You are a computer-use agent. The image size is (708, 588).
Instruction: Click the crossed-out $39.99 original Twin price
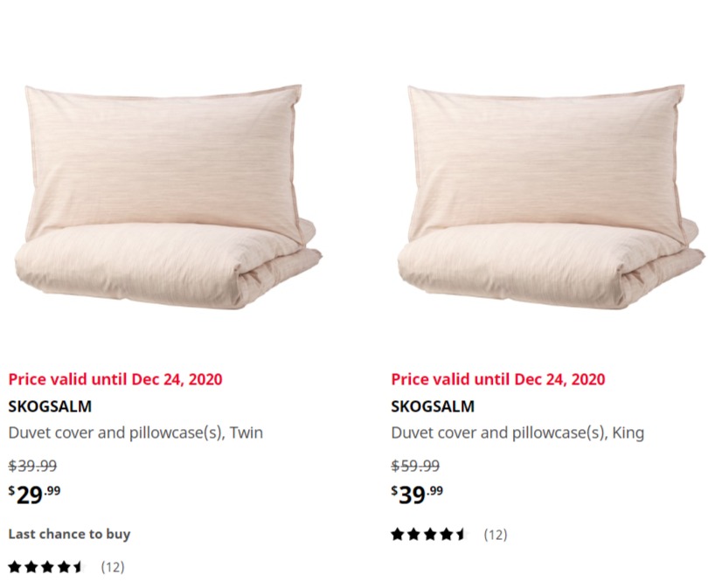32,466
